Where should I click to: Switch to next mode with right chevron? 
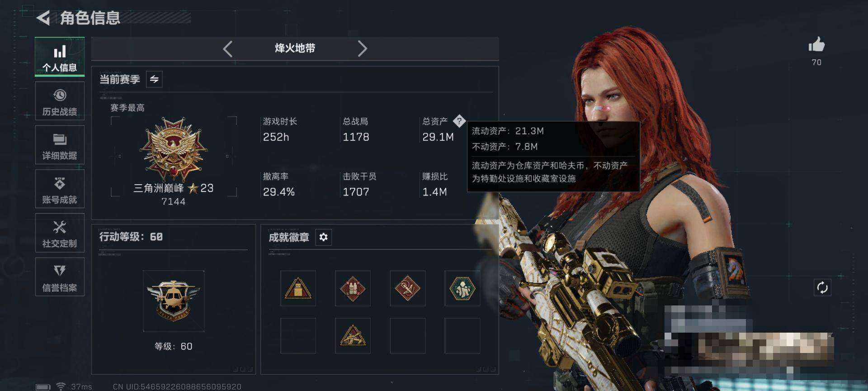(x=362, y=48)
